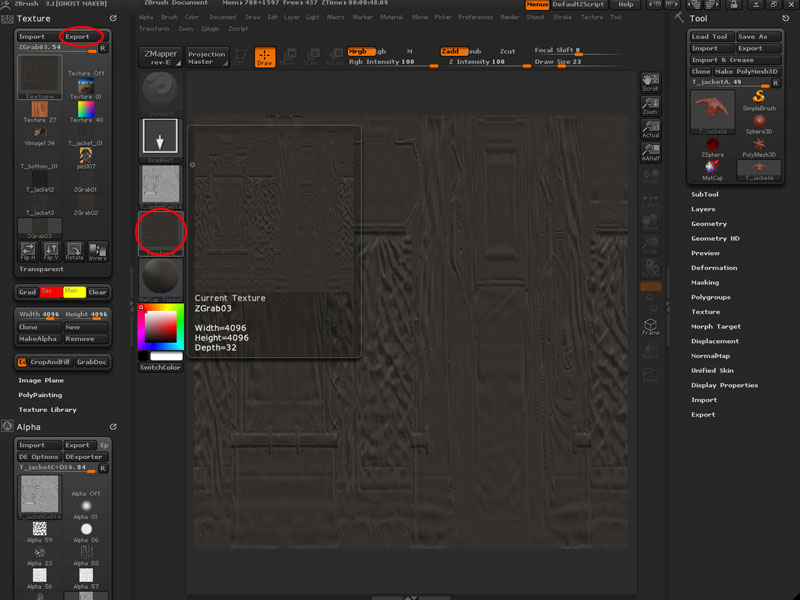Click Make PolyMesh3D button
The width and height of the screenshot is (800, 600).
pos(746,71)
